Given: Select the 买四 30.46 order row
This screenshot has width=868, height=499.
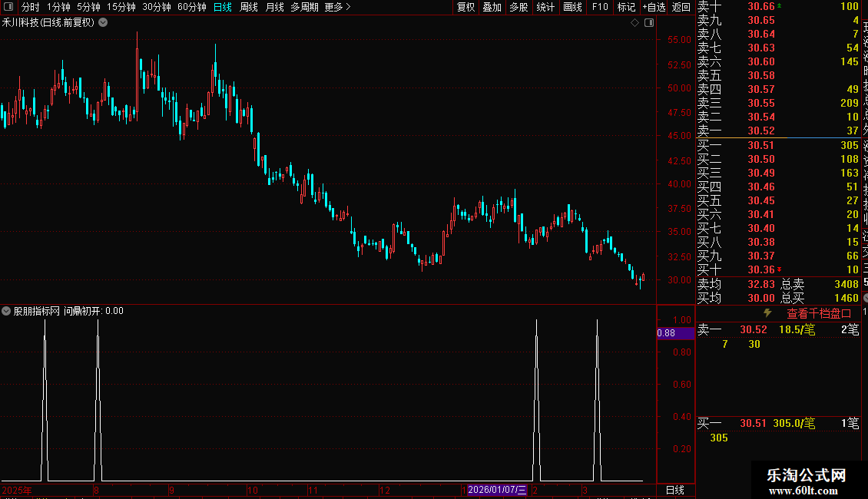Looking at the screenshot, I should click(x=778, y=187).
